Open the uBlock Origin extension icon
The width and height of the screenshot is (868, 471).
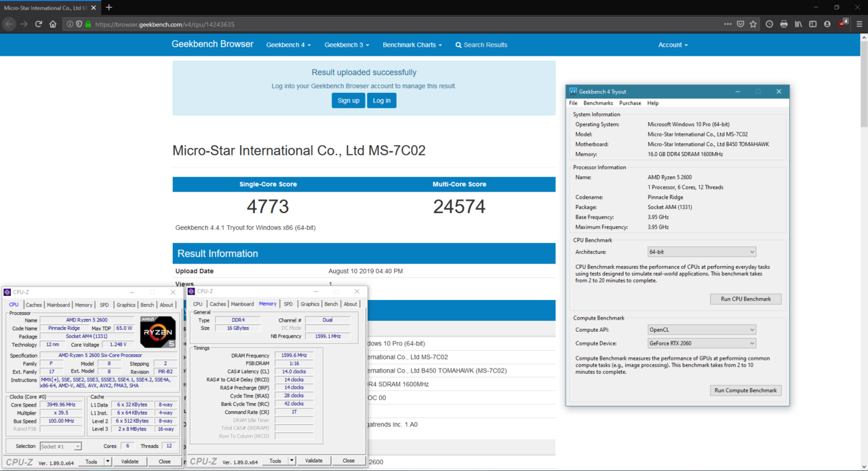[x=843, y=24]
